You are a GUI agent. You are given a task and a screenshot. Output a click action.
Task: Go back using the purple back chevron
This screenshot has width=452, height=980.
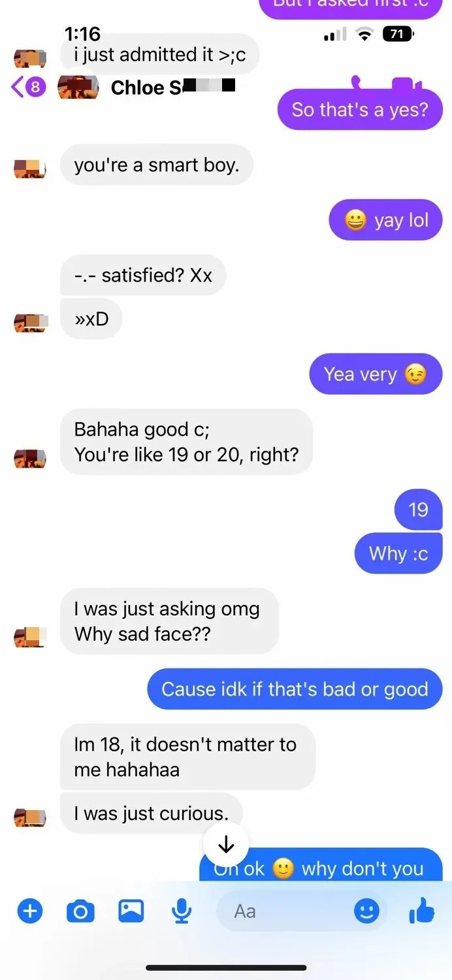click(18, 88)
